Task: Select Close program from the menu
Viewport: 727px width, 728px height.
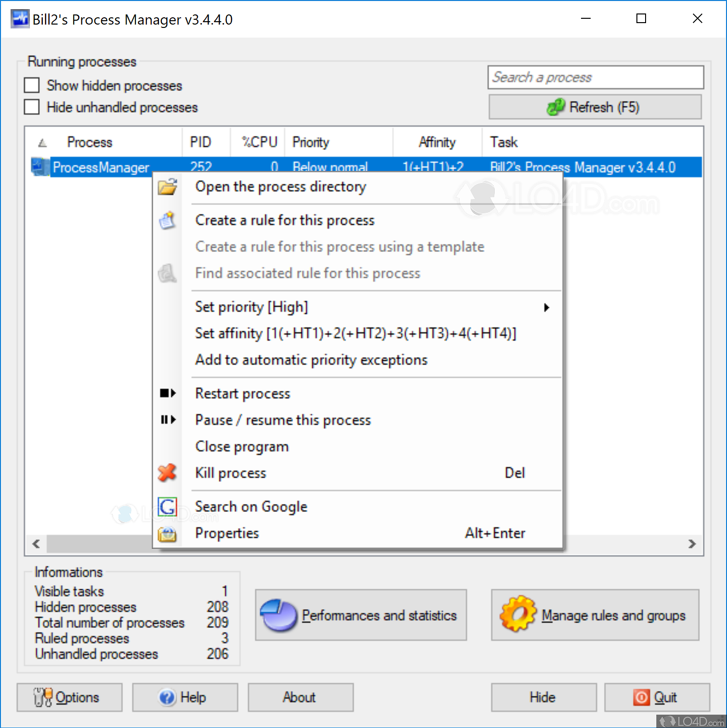Action: click(241, 446)
